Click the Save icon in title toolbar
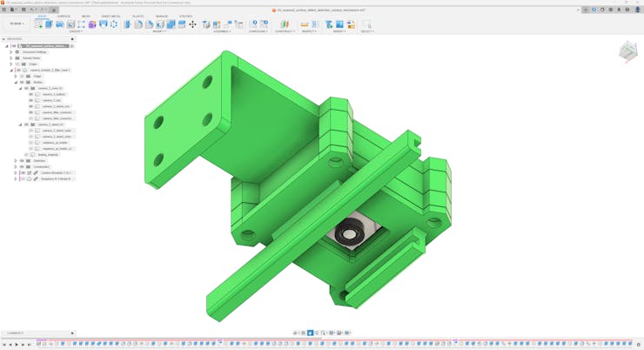Screen dimensions: 644x350 23,10
